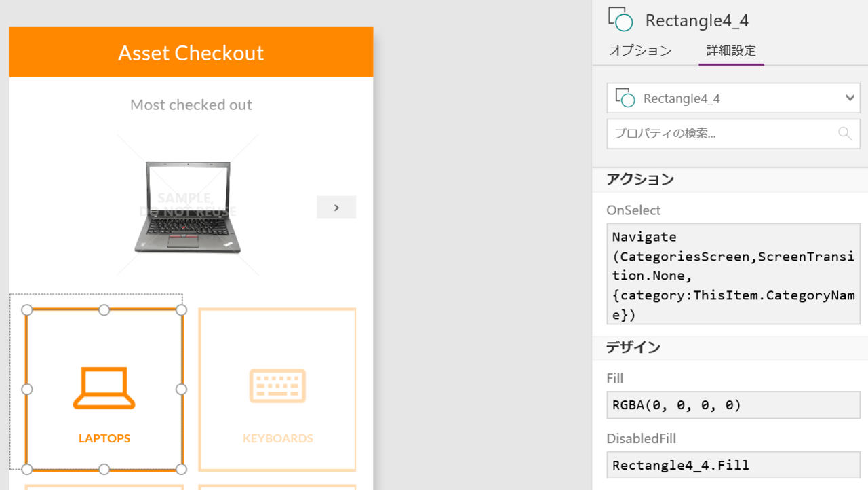Viewport: 868px width, 490px height.
Task: Select the KEYBOARDS category label
Action: (278, 438)
